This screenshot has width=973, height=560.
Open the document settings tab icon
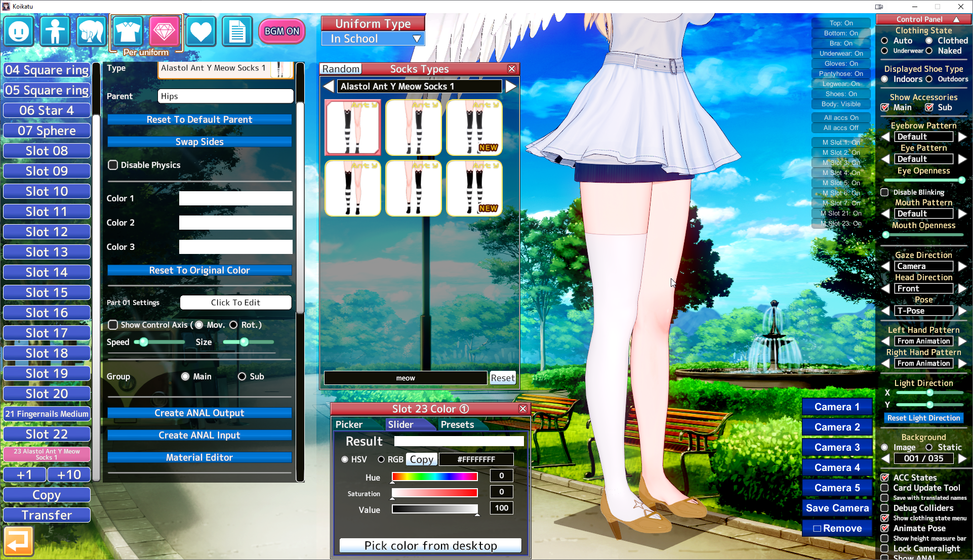click(x=237, y=31)
